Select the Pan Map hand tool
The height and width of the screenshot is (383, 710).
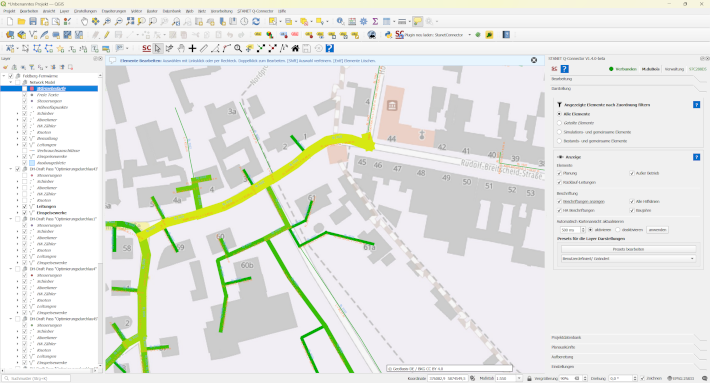click(x=84, y=21)
